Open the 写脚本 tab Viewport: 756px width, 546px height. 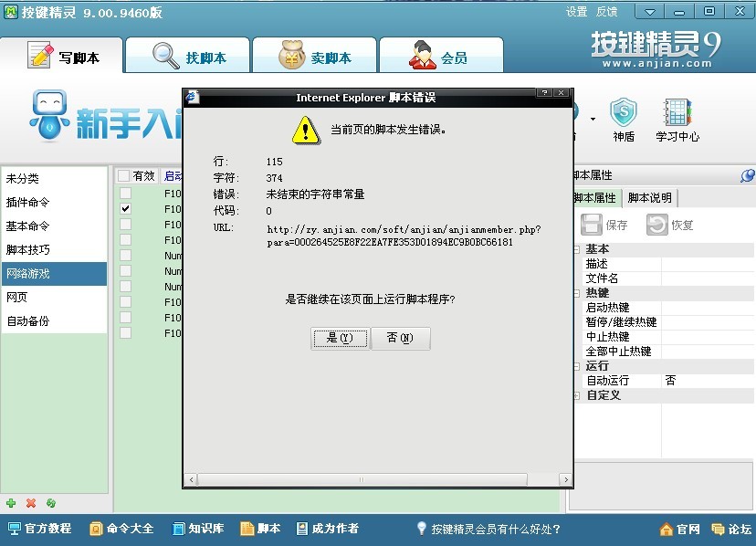coord(62,57)
